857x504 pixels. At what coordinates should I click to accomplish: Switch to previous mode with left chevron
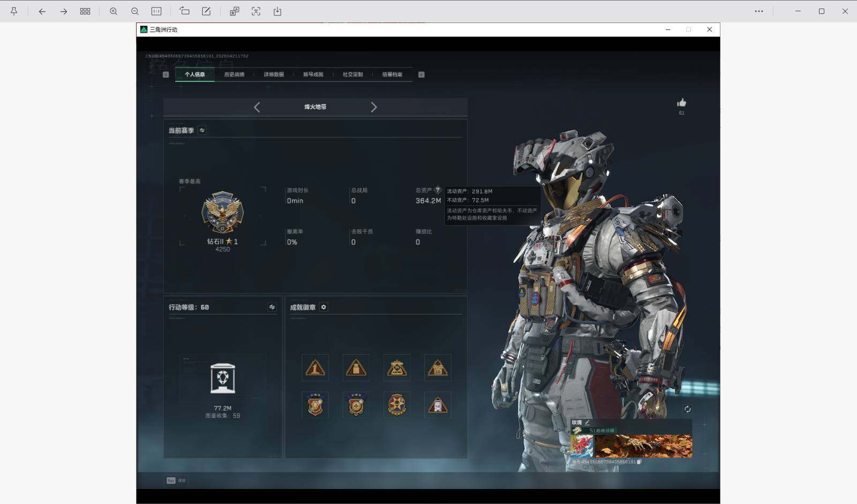point(257,107)
